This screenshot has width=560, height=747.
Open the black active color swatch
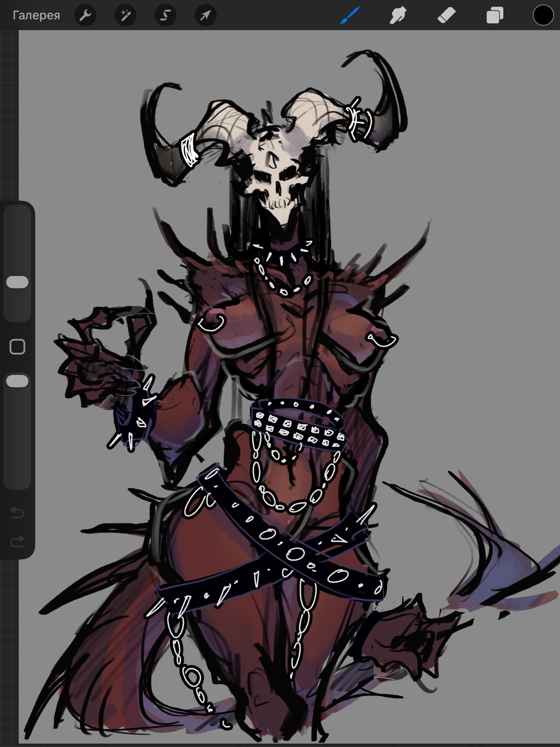click(x=543, y=15)
